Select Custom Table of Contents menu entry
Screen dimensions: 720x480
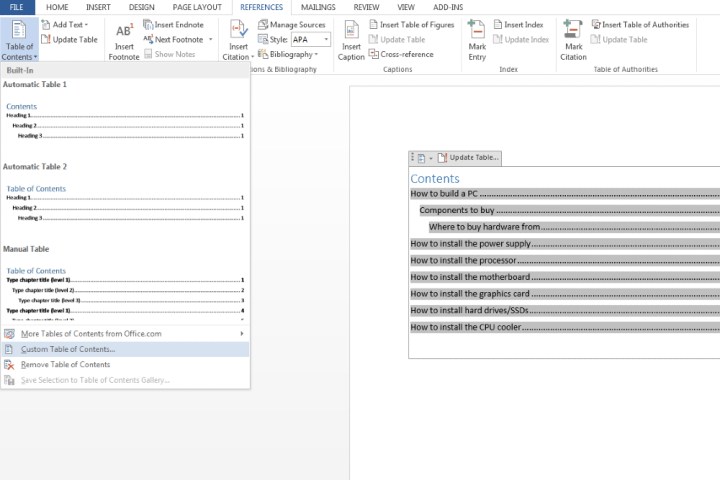[68, 349]
